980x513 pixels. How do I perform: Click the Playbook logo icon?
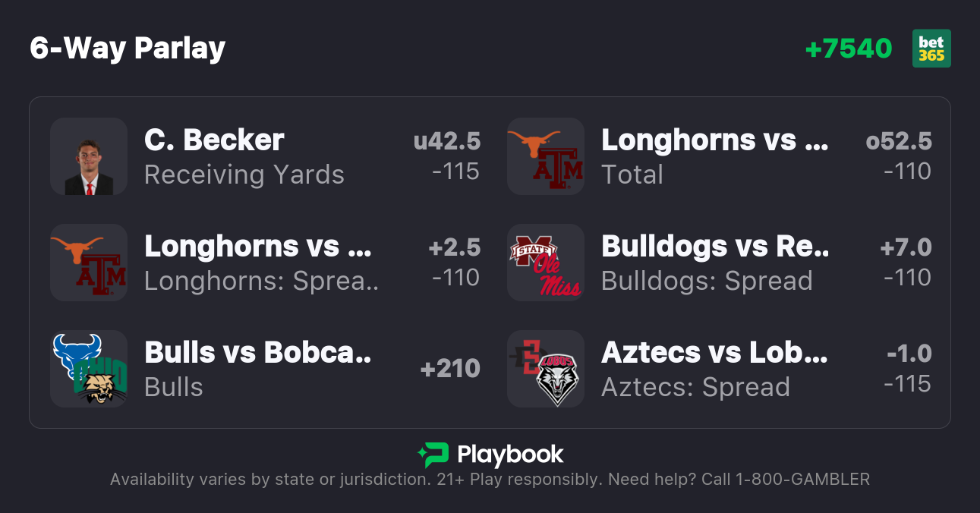[x=433, y=455]
